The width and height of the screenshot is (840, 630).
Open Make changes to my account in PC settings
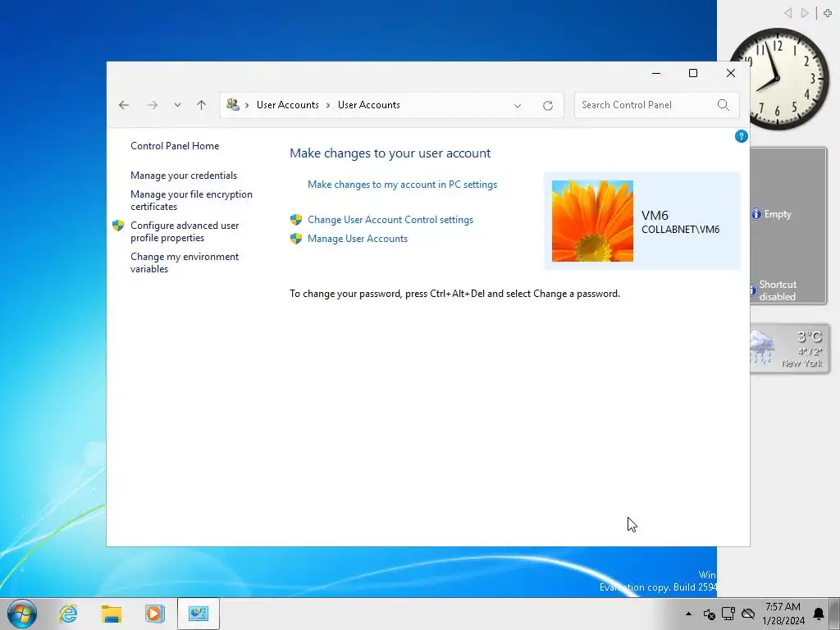[x=402, y=185]
